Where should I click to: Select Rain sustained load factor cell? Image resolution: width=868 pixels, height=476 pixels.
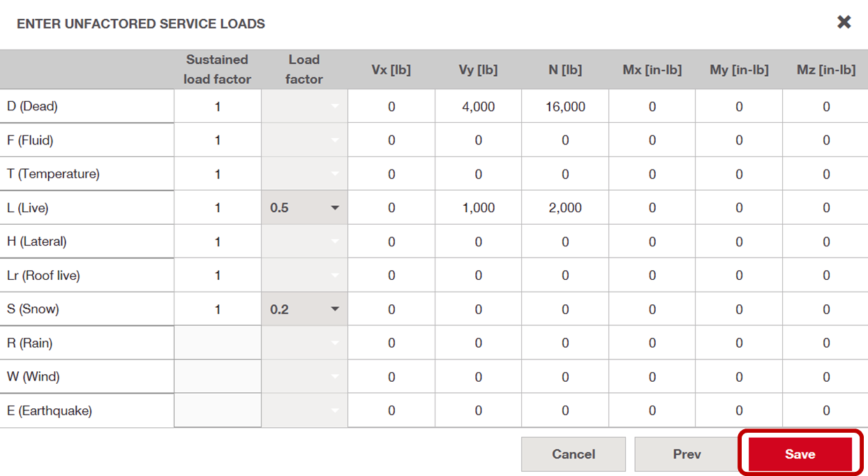coord(218,343)
